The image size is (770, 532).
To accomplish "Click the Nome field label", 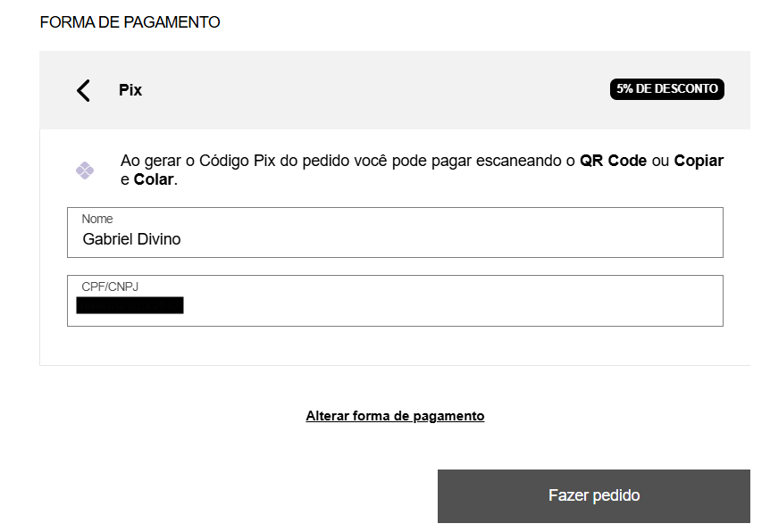I will [x=97, y=219].
